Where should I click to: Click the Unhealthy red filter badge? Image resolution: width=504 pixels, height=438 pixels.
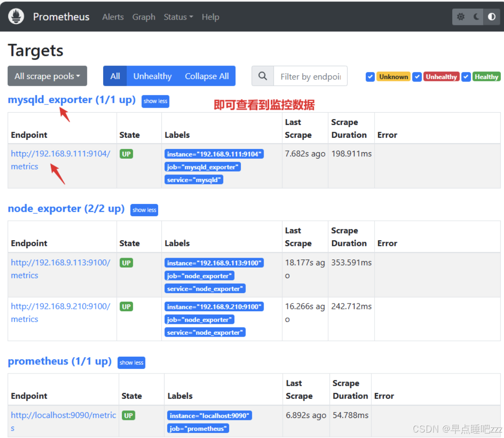pyautogui.click(x=441, y=77)
